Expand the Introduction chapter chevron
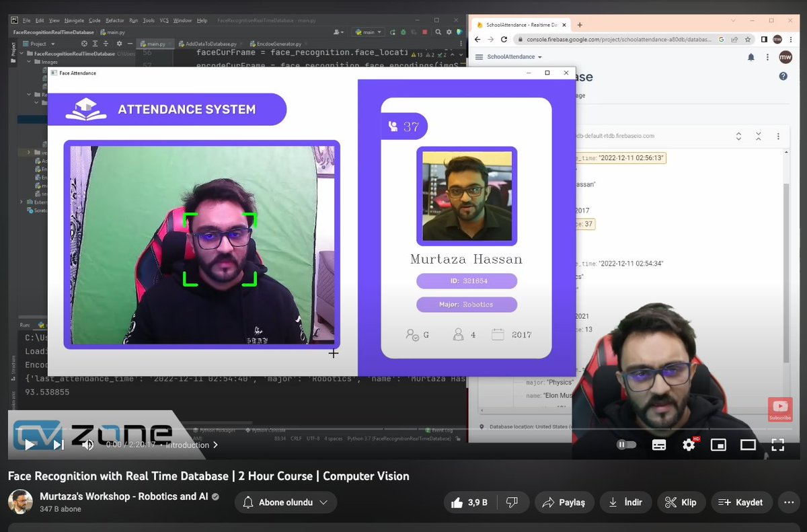Screen dimensions: 807x532 [x=215, y=445]
